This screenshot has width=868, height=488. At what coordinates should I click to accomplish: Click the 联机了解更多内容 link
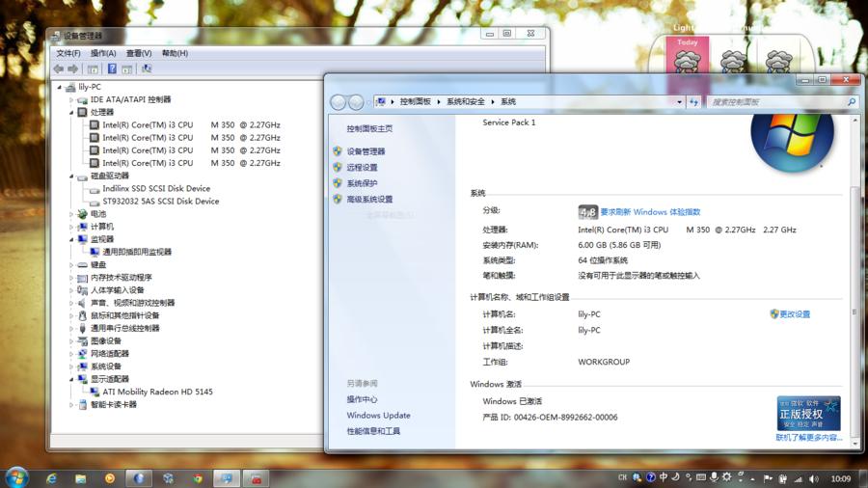coord(809,438)
